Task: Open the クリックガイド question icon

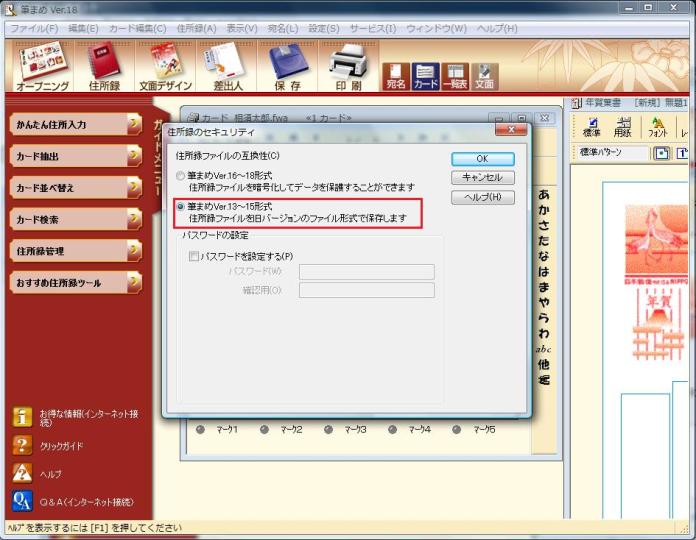Action: [22, 445]
